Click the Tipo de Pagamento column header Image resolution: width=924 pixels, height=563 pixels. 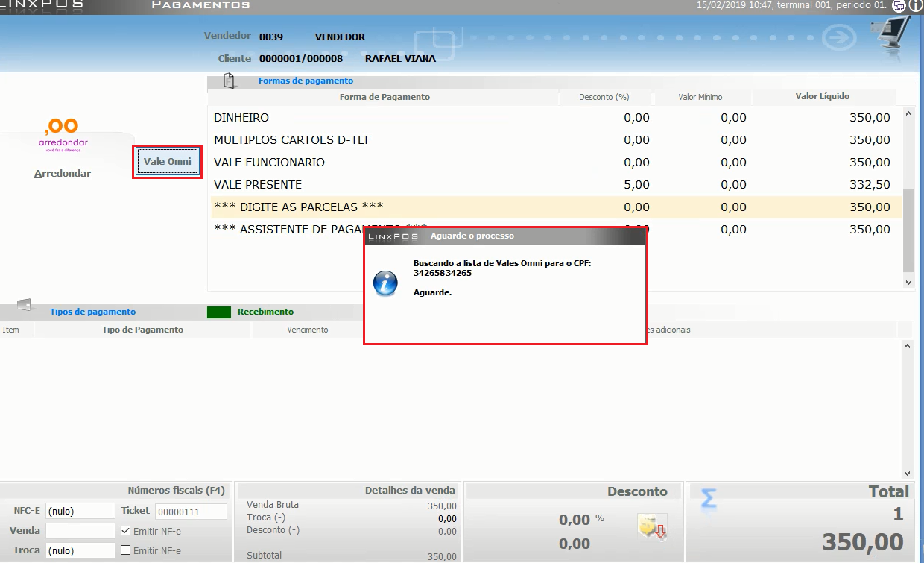(142, 330)
